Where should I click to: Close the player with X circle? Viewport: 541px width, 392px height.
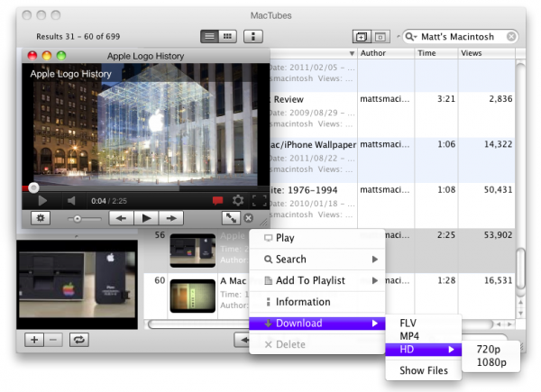click(249, 218)
